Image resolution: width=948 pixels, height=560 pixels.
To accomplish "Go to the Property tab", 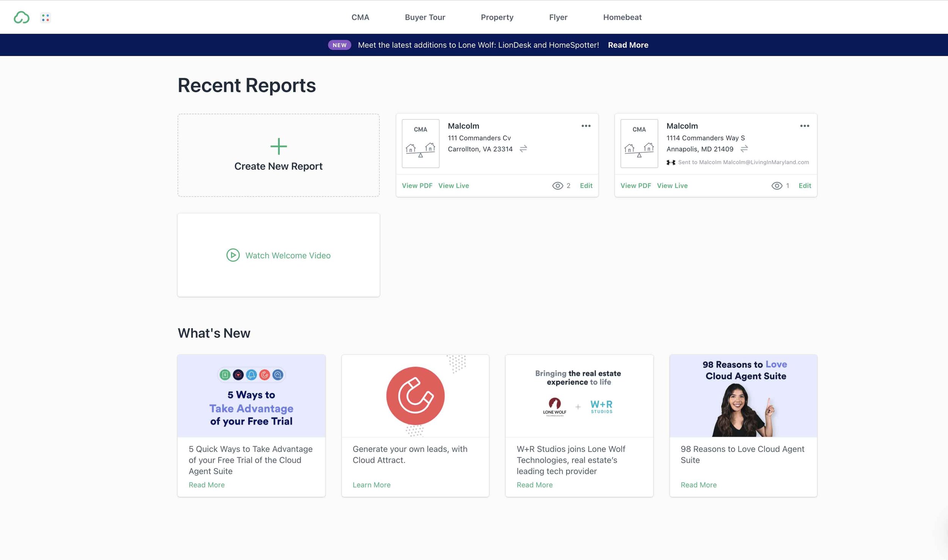I will tap(497, 17).
